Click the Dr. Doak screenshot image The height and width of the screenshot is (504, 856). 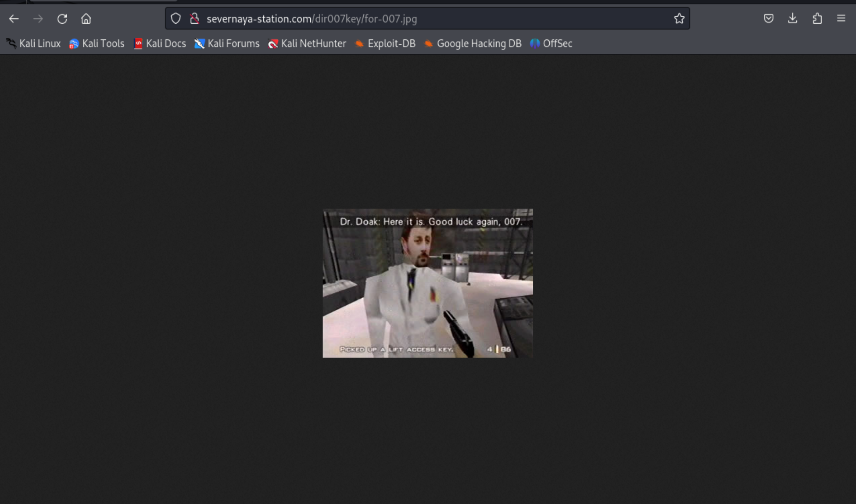tap(428, 283)
